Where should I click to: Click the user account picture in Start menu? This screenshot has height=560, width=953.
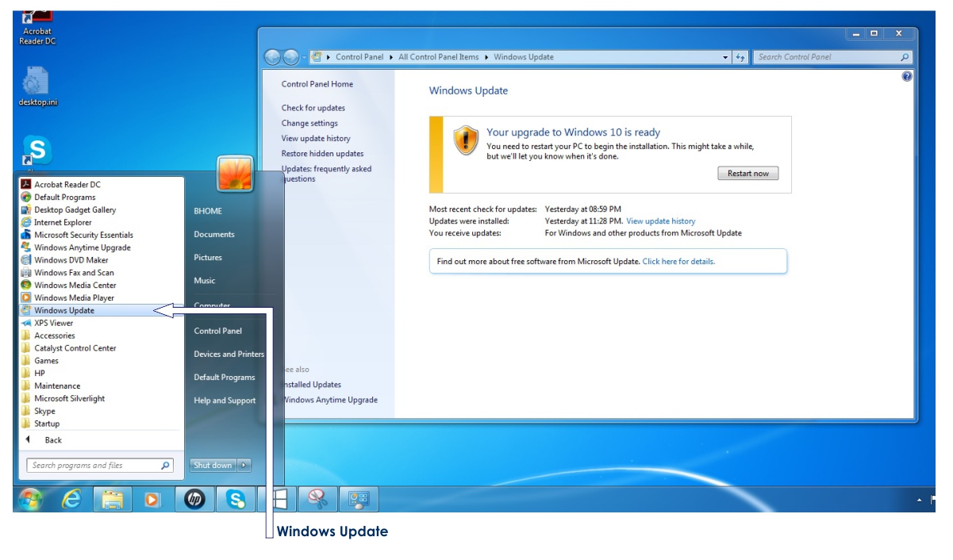[235, 174]
